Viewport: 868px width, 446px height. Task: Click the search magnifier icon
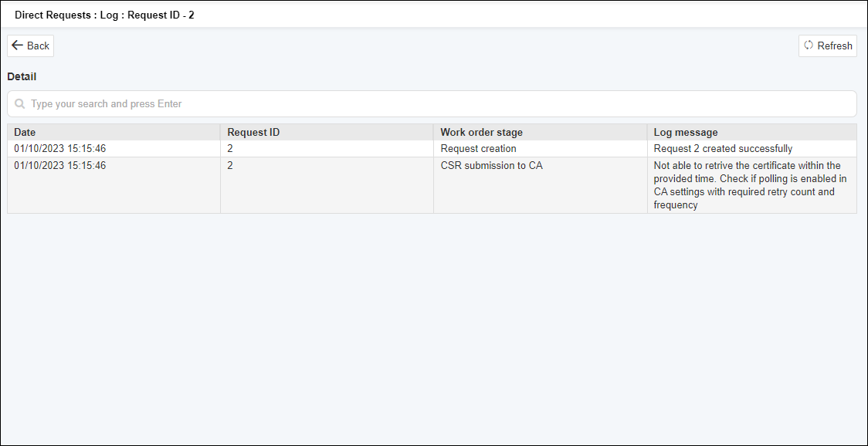[x=20, y=104]
